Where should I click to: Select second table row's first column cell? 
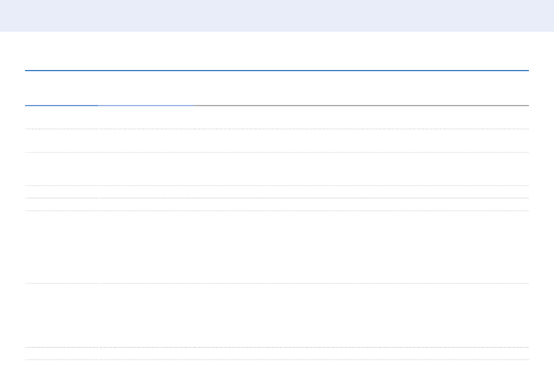(61, 141)
